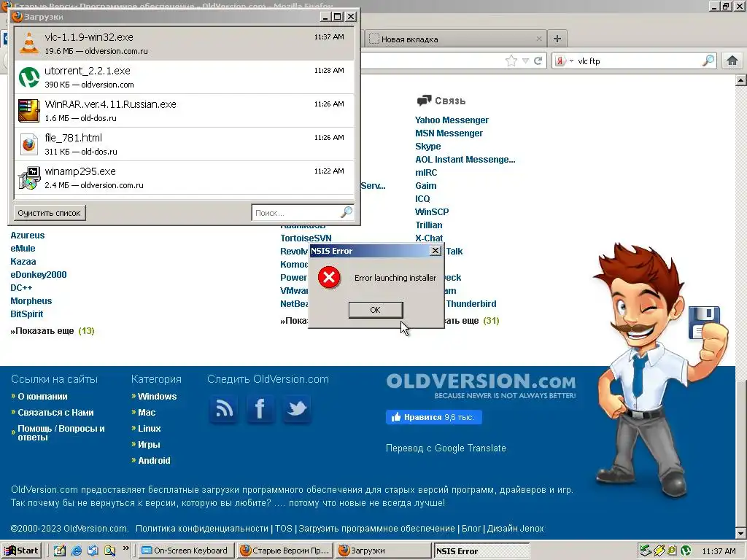This screenshot has height=560, width=747.
Task: Open the RSS feed icon in footer
Action: point(225,408)
